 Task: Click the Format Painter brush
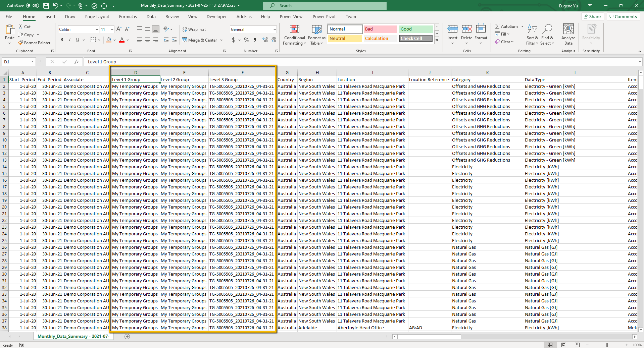(x=20, y=43)
